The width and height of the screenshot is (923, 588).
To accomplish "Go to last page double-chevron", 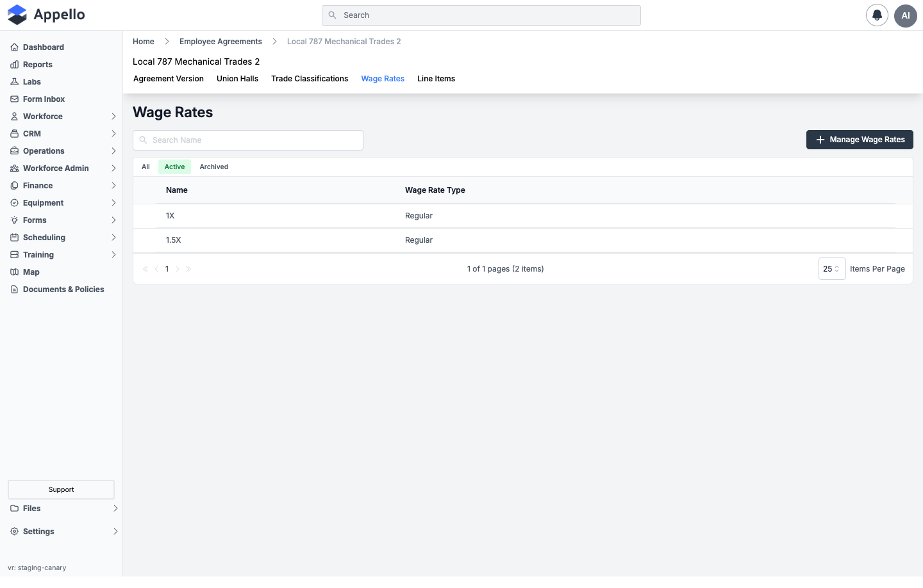I will [x=188, y=269].
